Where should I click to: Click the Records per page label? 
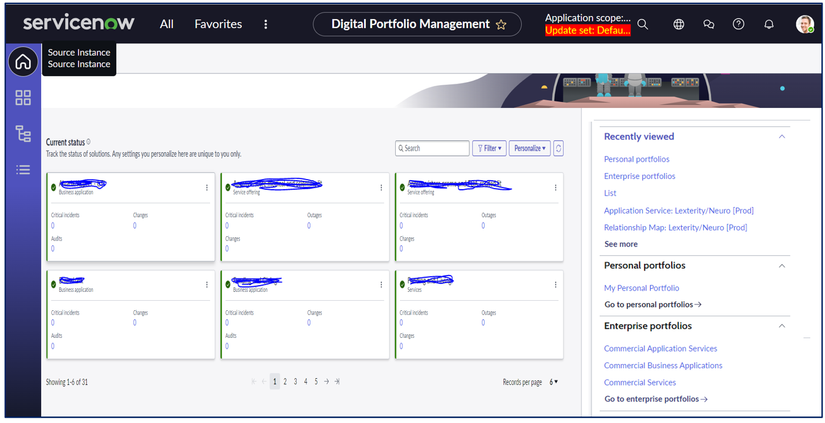click(x=522, y=382)
